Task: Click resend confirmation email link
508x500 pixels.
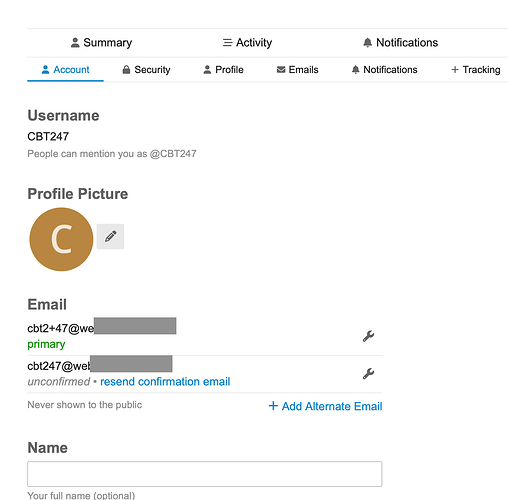Action: click(165, 382)
